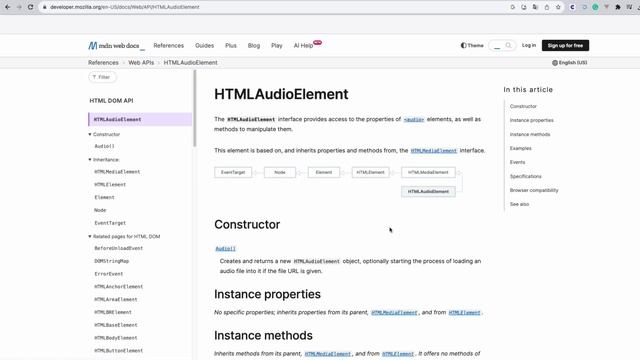Image resolution: width=640 pixels, height=360 pixels.
Task: Click the Google icon in address bar
Action: point(513,7)
